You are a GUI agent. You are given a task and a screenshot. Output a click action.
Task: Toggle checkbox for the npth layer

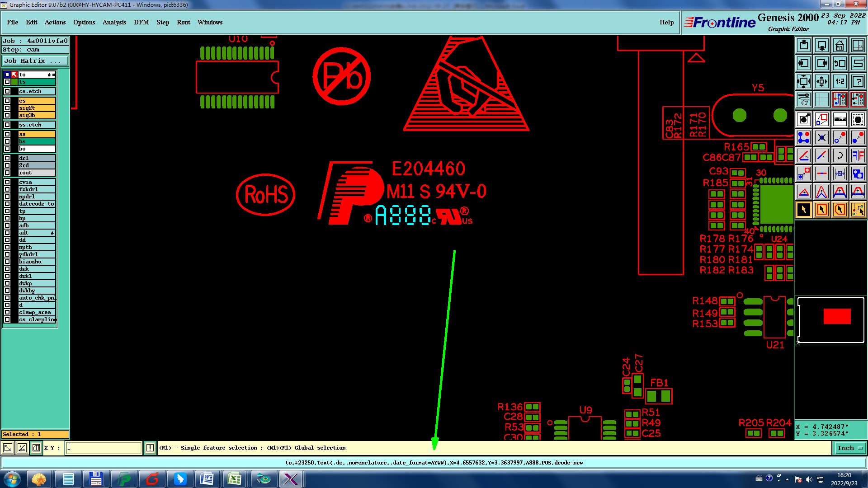(x=7, y=247)
